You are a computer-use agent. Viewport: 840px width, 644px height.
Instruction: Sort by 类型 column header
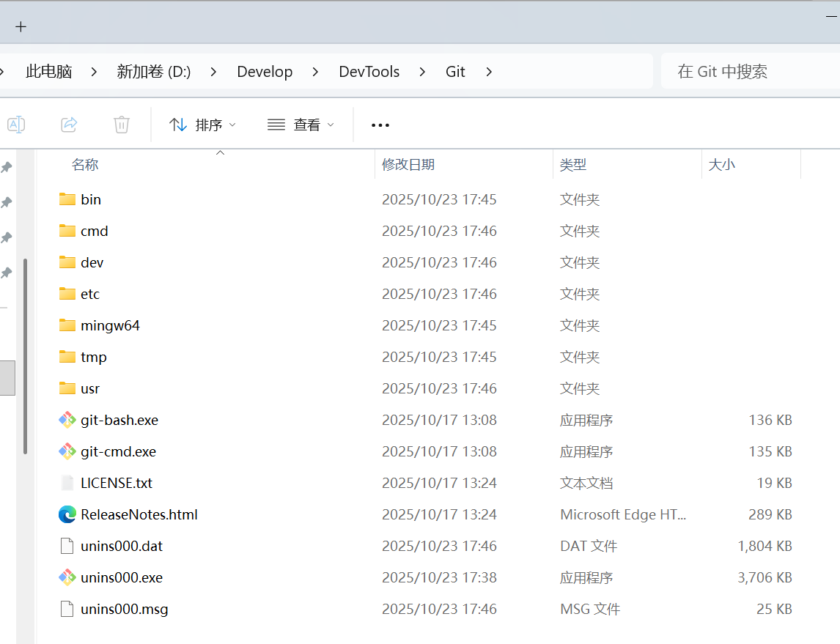click(x=573, y=164)
